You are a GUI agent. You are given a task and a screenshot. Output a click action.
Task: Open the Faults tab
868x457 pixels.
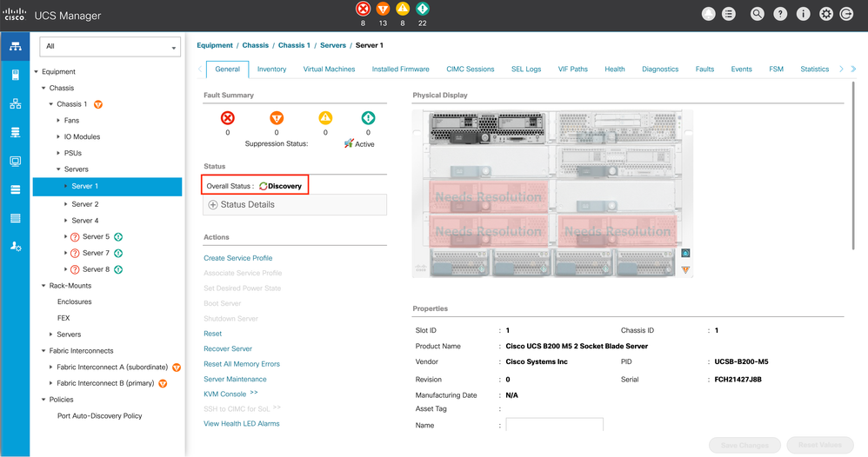pos(704,70)
